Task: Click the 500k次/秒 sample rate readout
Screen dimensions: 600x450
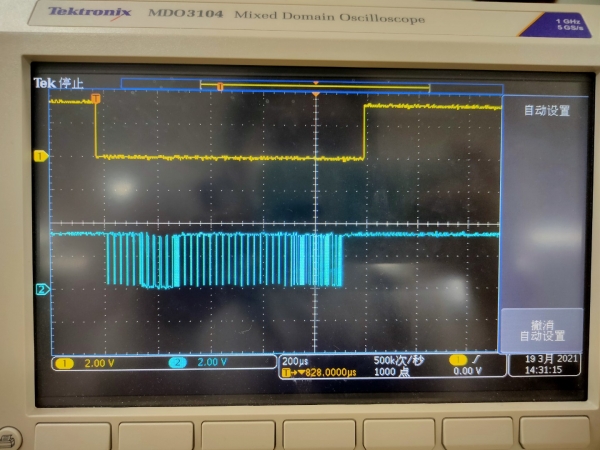Action: pyautogui.click(x=398, y=360)
